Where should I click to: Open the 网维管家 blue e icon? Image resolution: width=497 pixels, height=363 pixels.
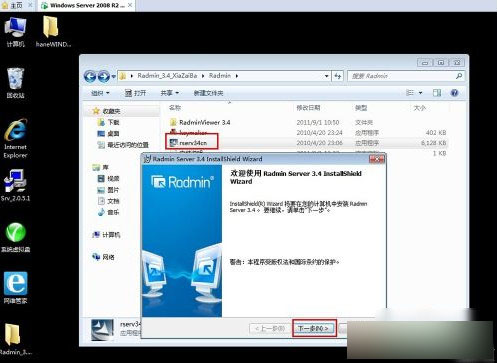[15, 287]
